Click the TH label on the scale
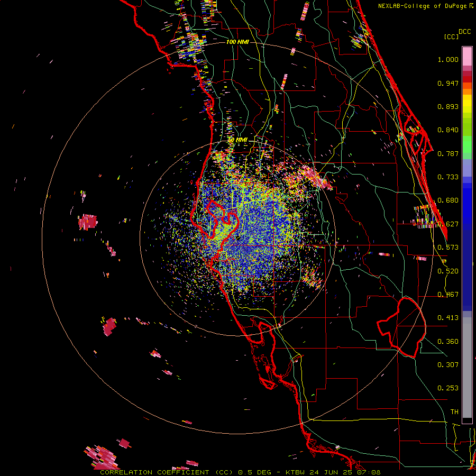The height and width of the screenshot is (476, 476). coord(454,412)
